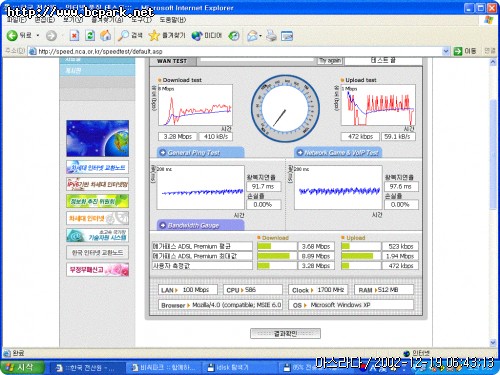Click the Windows Start (시작) button
Viewport: 500px width, 375px height.
point(23,367)
